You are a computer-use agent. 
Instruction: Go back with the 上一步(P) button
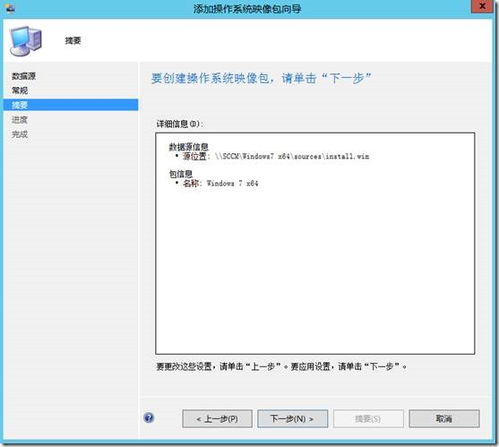pyautogui.click(x=217, y=419)
